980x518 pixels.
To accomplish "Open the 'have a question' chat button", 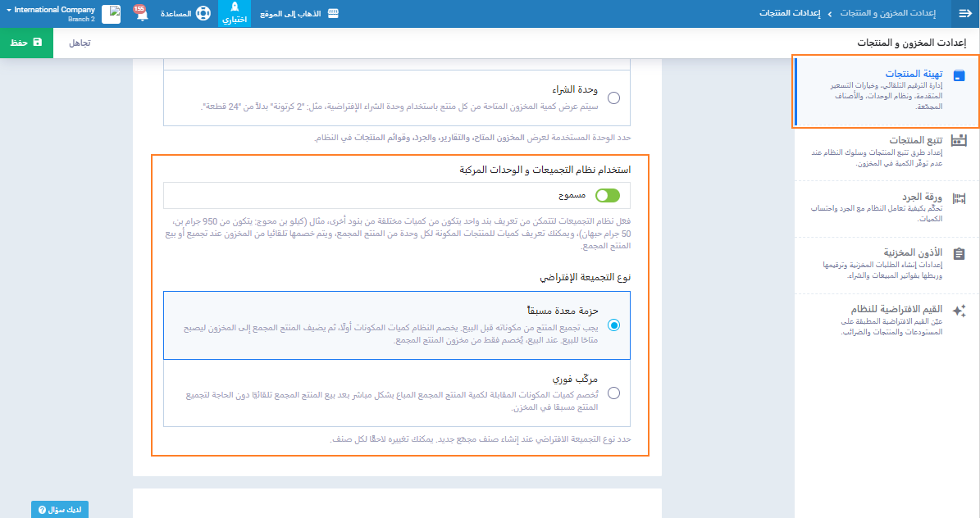I will pos(60,509).
